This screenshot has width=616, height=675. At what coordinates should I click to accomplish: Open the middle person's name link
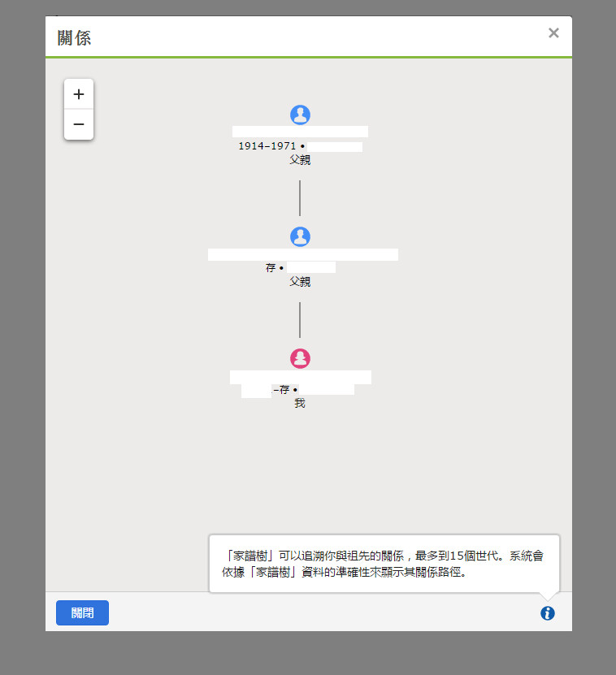click(303, 254)
